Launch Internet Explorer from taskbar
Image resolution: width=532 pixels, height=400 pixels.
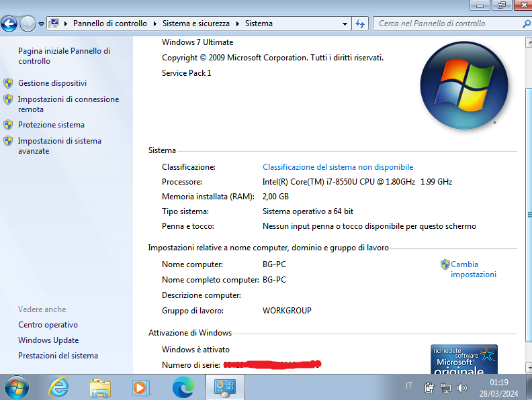click(58, 387)
